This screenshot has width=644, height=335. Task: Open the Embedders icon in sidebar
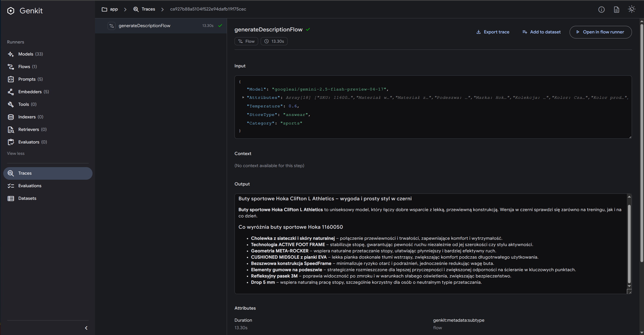coord(11,92)
